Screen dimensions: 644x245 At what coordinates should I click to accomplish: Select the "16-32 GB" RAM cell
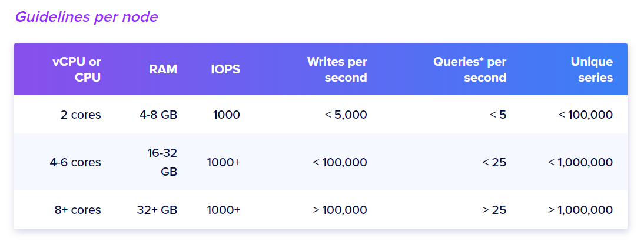point(162,162)
